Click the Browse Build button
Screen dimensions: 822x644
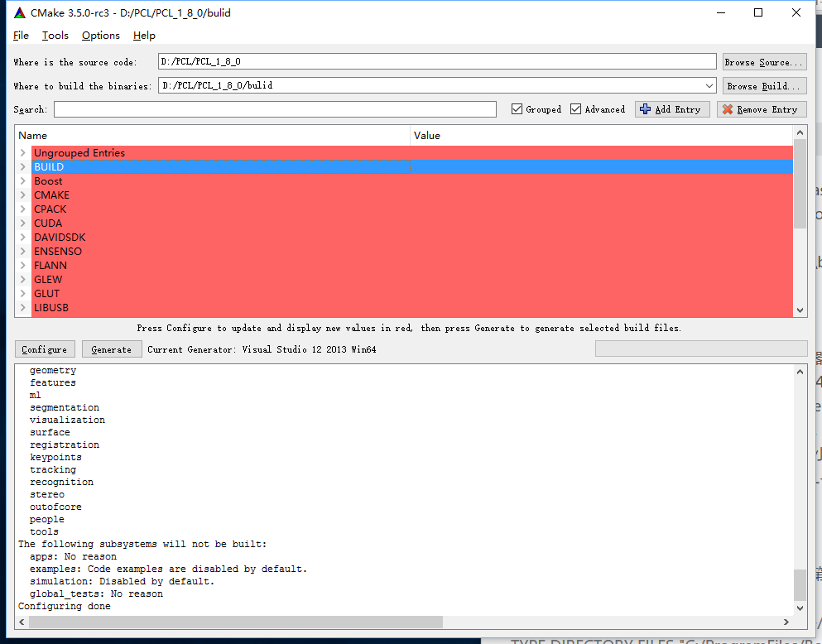(764, 86)
